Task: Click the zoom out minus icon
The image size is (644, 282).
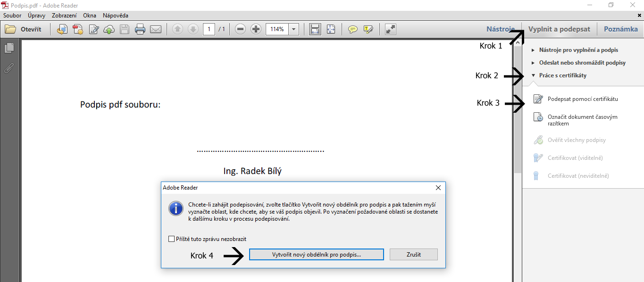Action: coord(240,29)
